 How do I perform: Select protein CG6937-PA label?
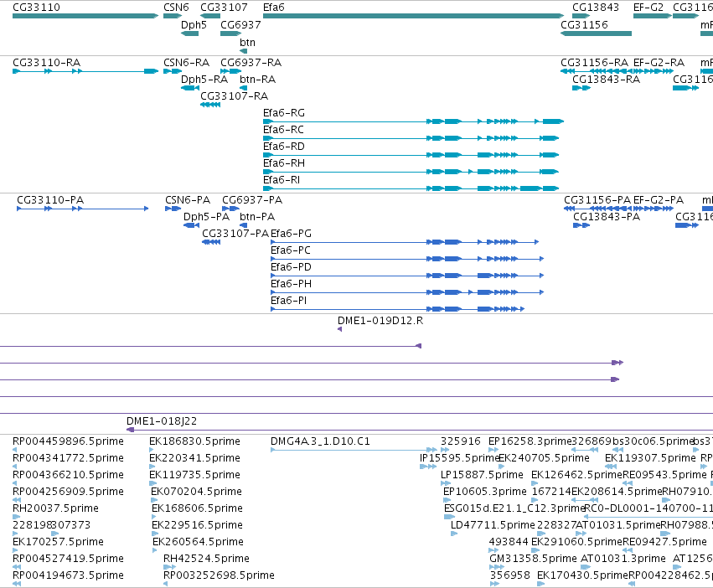[x=252, y=200]
